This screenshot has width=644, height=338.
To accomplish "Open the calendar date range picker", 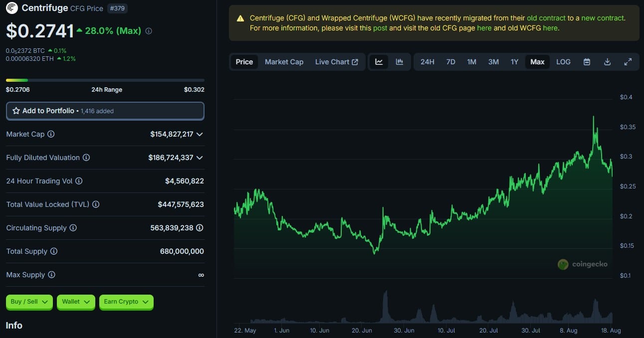I will coord(587,62).
